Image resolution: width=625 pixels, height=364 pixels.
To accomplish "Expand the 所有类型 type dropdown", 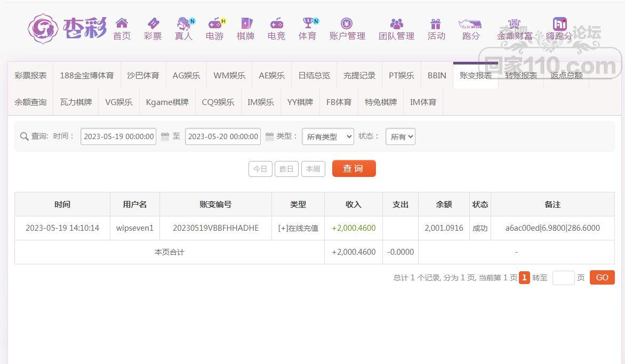I will click(x=327, y=137).
